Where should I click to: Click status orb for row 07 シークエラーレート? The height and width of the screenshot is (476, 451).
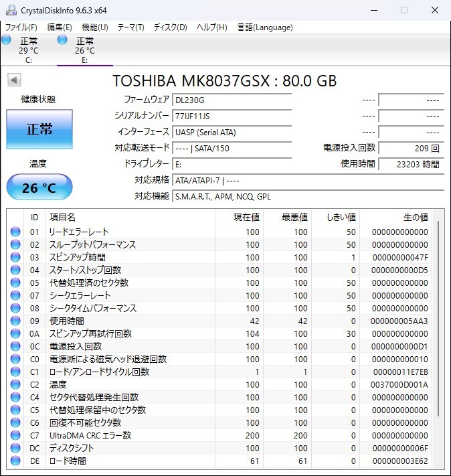tap(15, 295)
